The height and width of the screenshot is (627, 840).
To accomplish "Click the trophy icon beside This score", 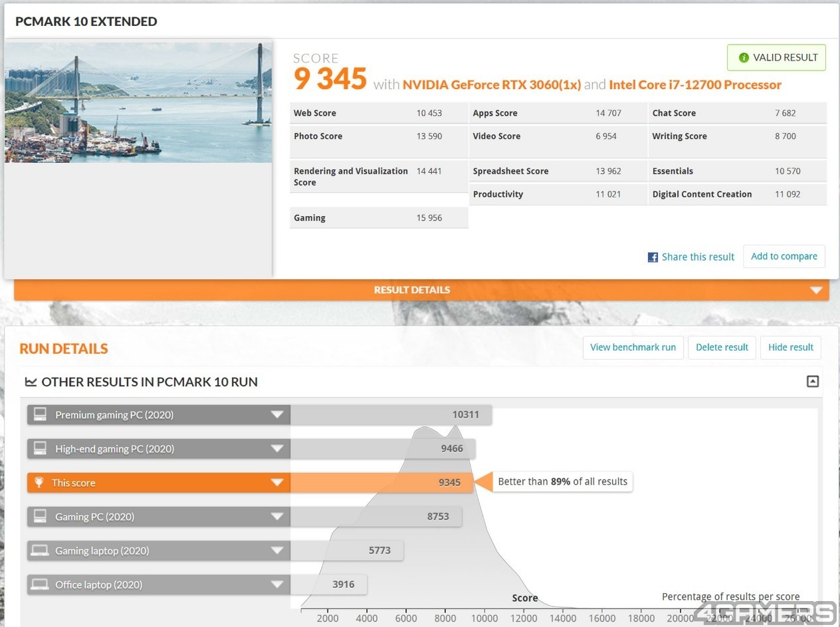I will coord(39,483).
